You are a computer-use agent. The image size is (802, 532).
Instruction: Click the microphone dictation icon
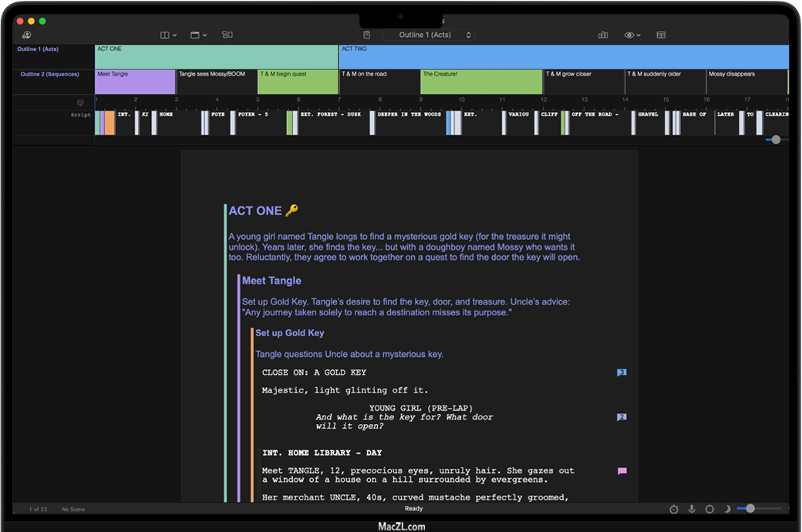coord(692,509)
